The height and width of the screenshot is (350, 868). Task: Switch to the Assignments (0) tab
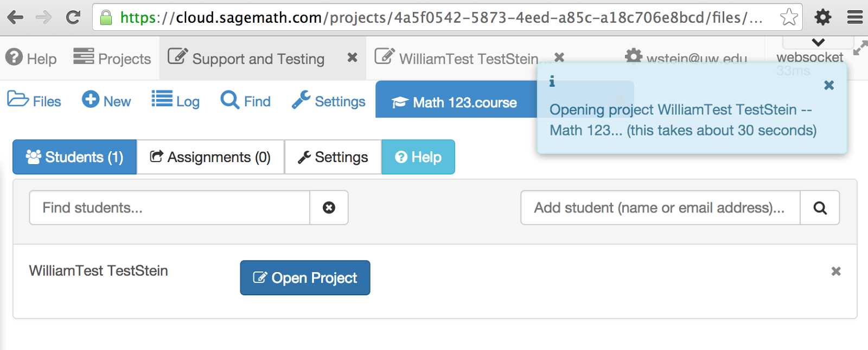click(x=210, y=157)
